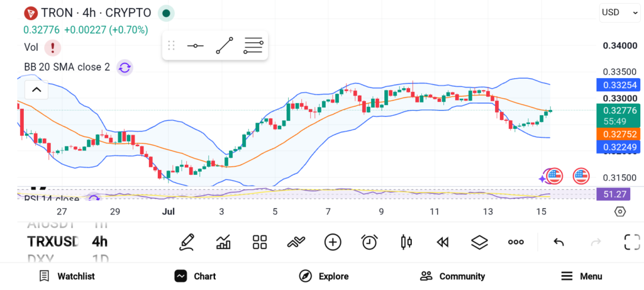The image size is (644, 290).
Task: Redo the last action
Action: pyautogui.click(x=596, y=242)
